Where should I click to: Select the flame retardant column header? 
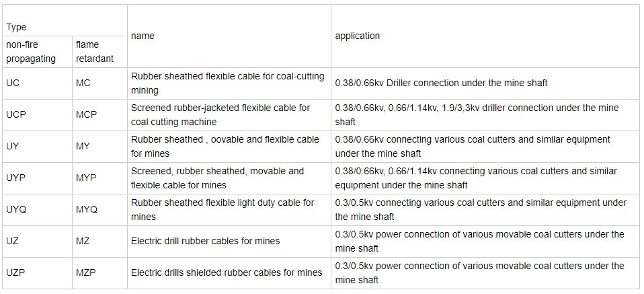pos(99,52)
